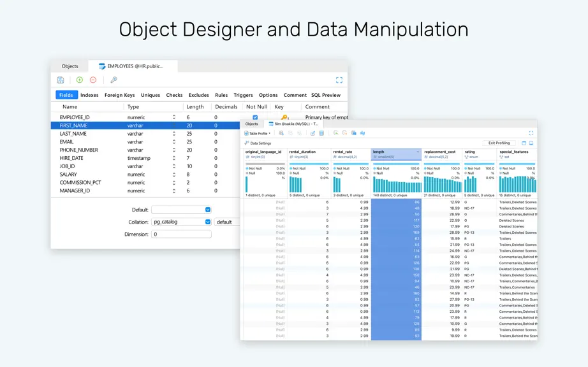The width and height of the screenshot is (588, 367).
Task: Open the length column header dropdown arrow
Action: pos(418,152)
